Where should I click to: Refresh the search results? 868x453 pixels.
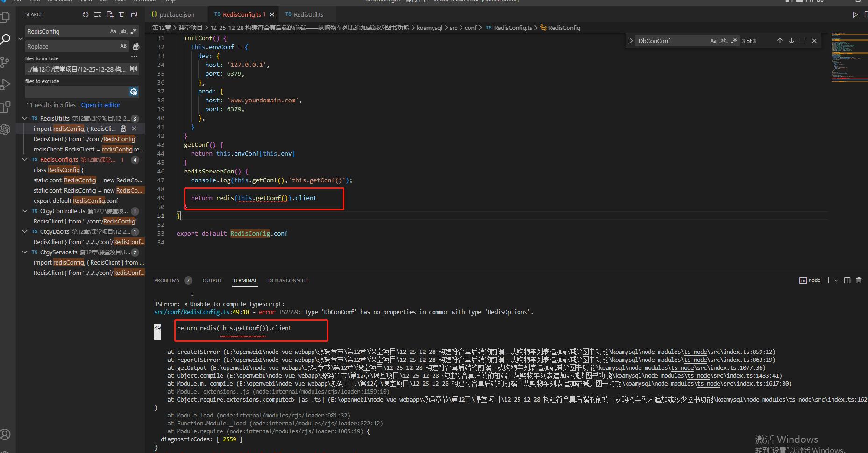(85, 14)
